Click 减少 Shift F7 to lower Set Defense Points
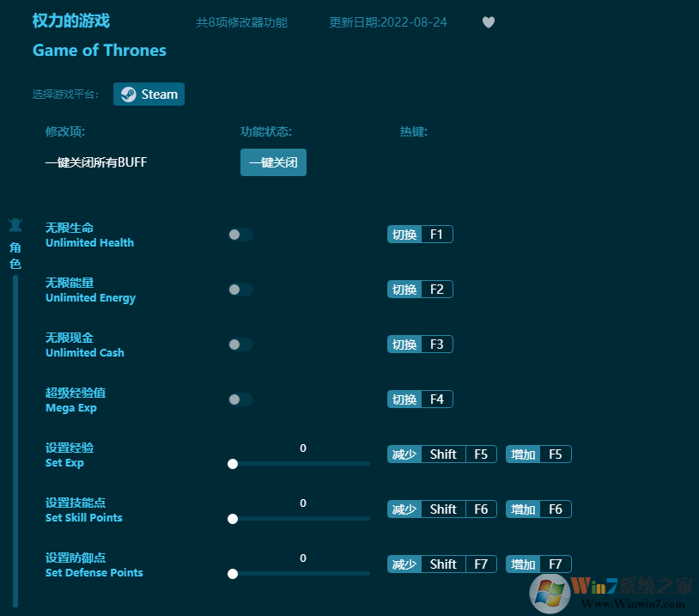 [x=441, y=564]
